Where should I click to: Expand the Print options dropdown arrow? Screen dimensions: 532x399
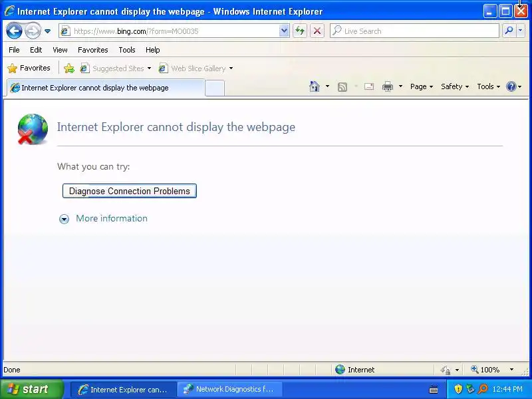coord(400,86)
